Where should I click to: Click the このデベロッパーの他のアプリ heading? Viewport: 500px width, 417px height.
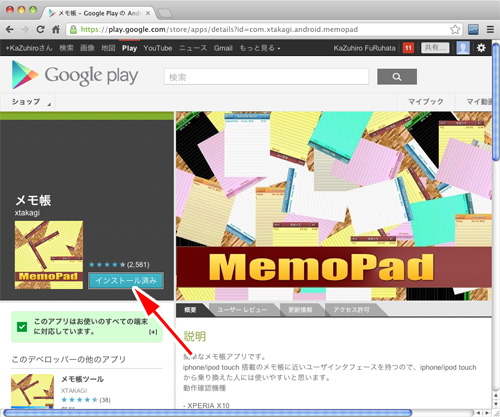pyautogui.click(x=69, y=359)
